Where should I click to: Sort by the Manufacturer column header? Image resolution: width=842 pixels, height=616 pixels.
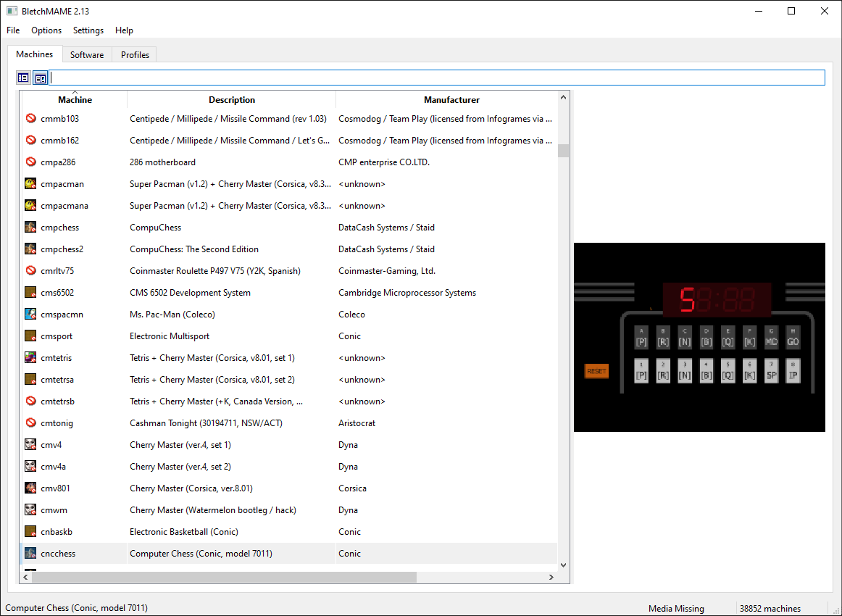[x=451, y=100]
